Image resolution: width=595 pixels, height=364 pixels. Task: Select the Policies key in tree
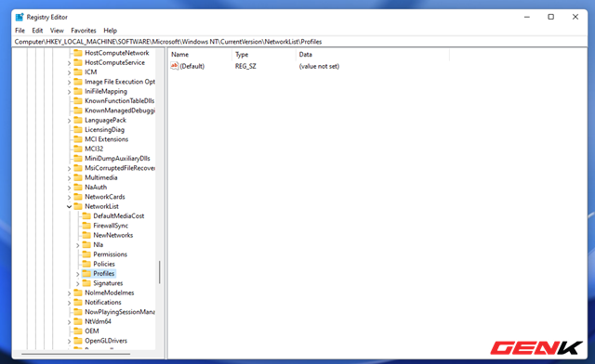pyautogui.click(x=104, y=264)
